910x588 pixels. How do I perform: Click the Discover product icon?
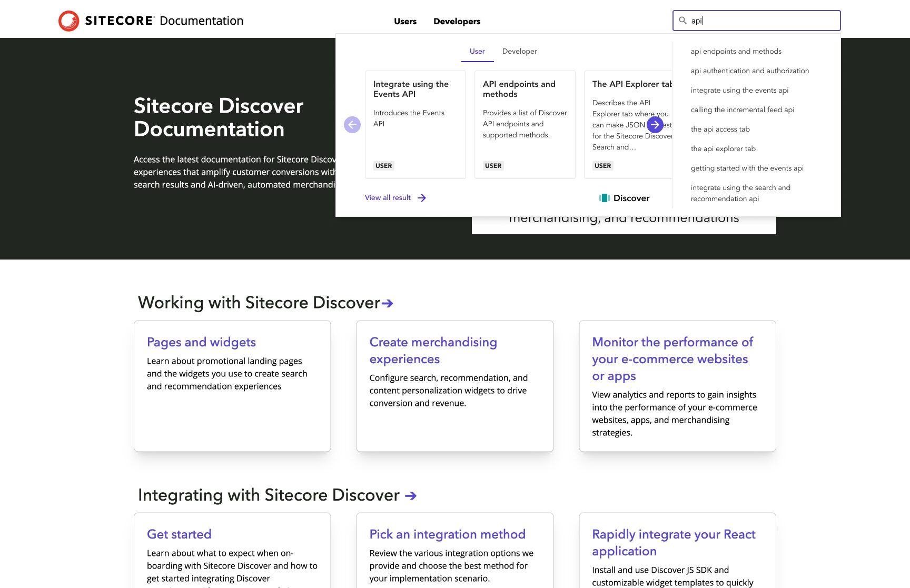[x=605, y=198]
